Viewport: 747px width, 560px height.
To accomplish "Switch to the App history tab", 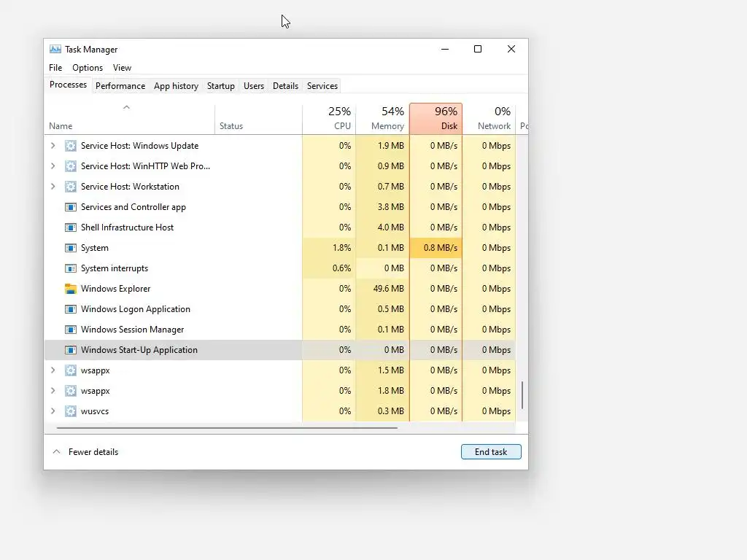I will coord(176,86).
